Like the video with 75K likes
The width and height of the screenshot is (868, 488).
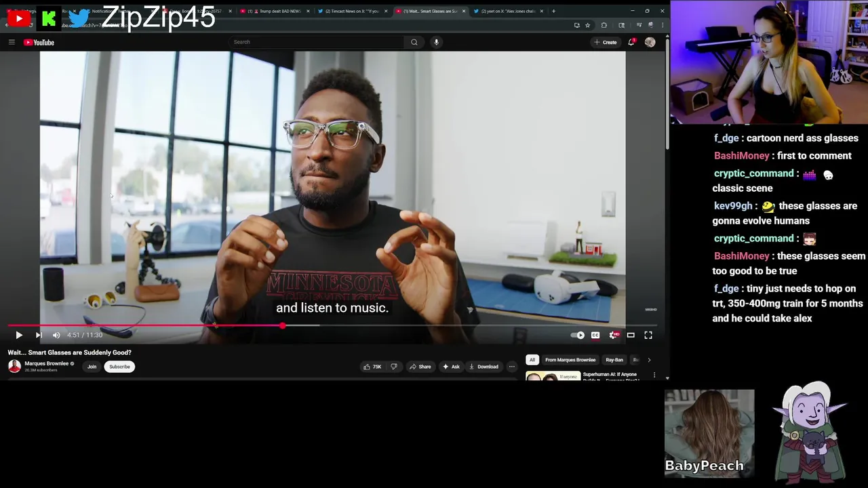point(372,367)
